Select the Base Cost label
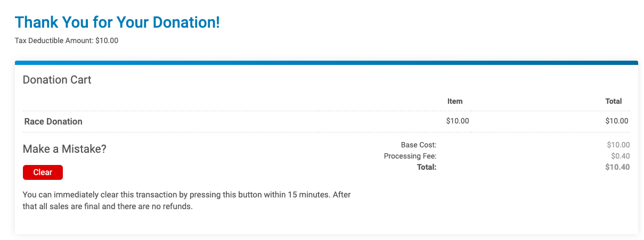This screenshot has height=240, width=644. (x=419, y=145)
